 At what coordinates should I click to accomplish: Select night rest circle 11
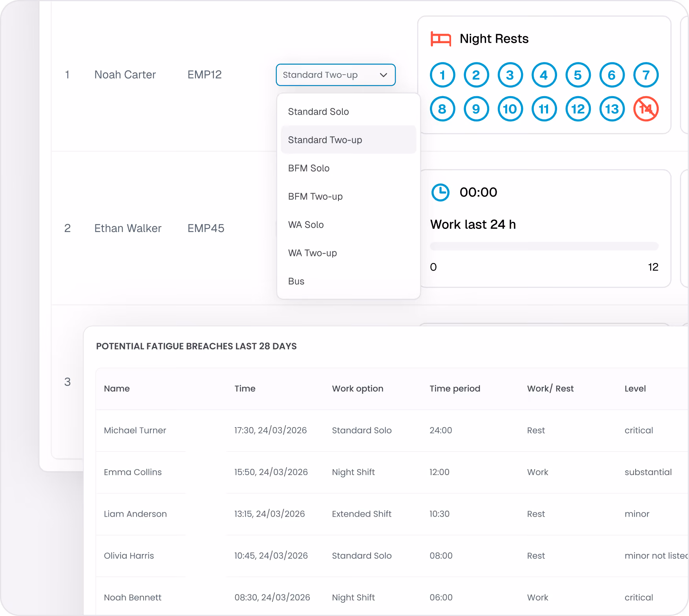544,109
